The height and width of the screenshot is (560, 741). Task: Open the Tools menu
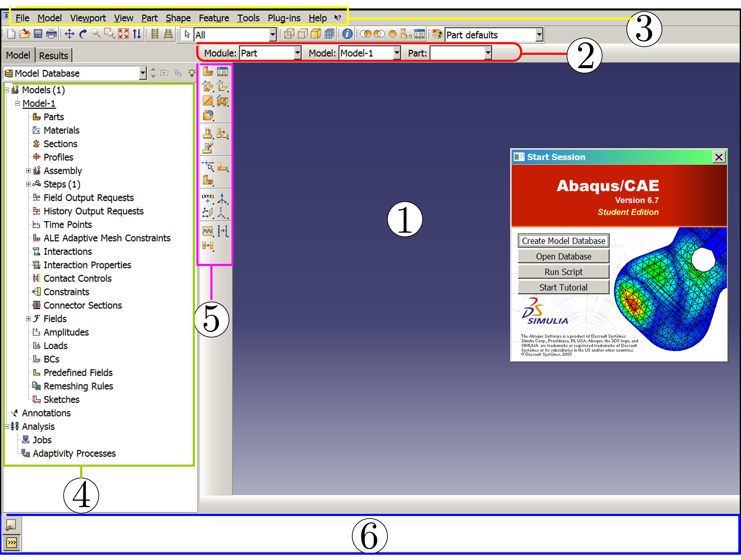pyautogui.click(x=248, y=18)
